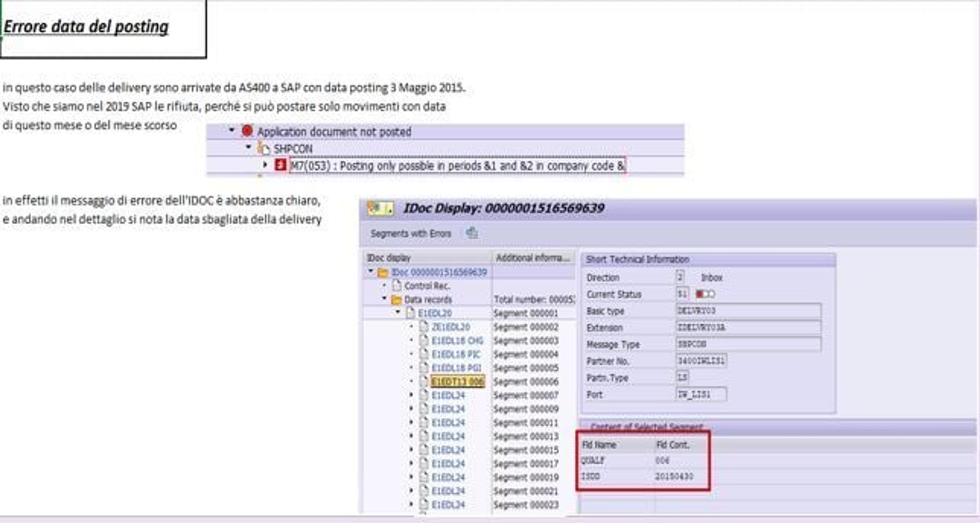
Task: Click the E1EDL20 segment document icon
Action: (410, 313)
